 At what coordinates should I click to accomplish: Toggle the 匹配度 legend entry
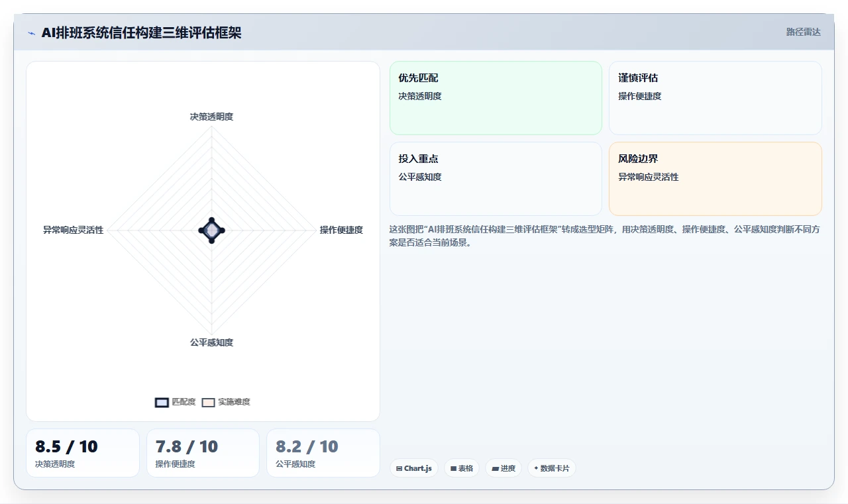(176, 402)
